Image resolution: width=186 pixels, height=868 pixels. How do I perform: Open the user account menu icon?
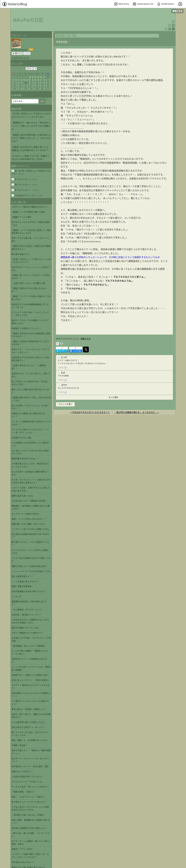180,4
